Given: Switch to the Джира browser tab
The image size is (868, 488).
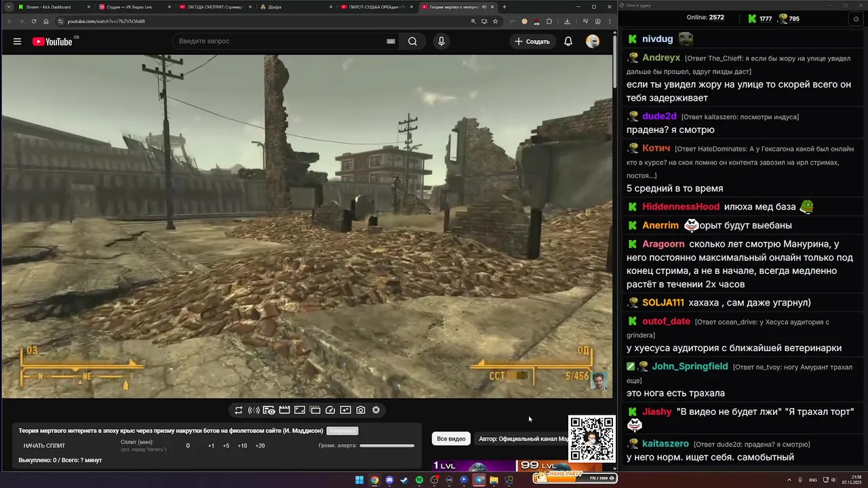Looking at the screenshot, I should [x=296, y=7].
